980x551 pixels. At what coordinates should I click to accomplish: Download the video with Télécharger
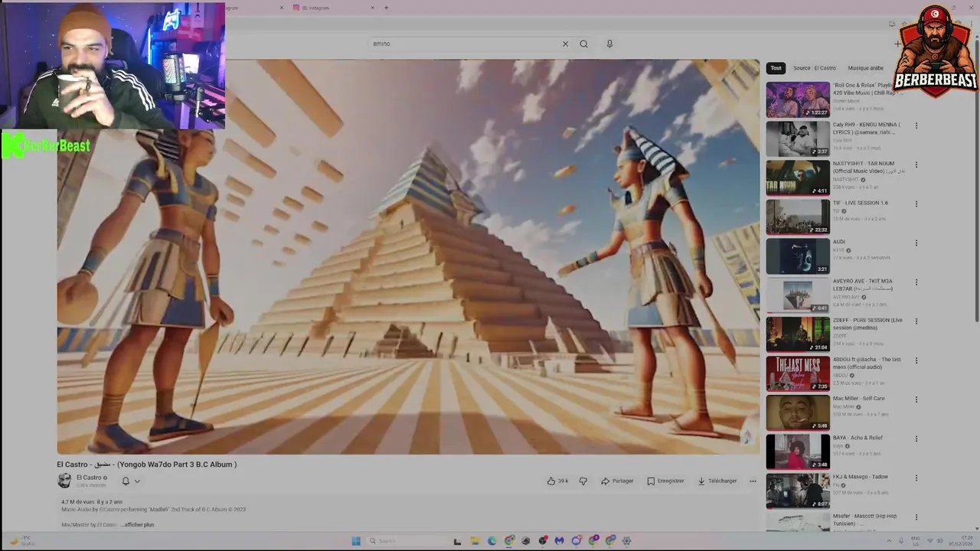pyautogui.click(x=717, y=481)
